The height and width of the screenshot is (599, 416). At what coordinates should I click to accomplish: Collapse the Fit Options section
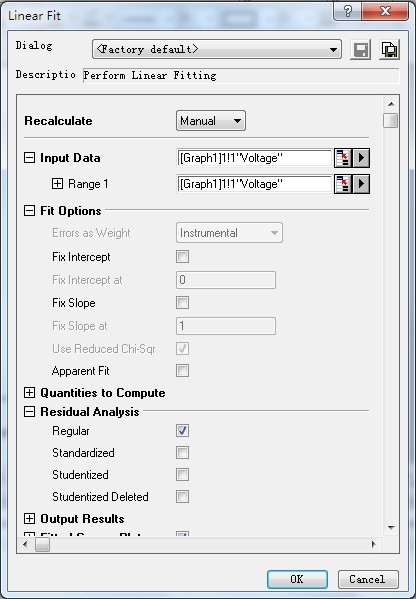(29, 210)
